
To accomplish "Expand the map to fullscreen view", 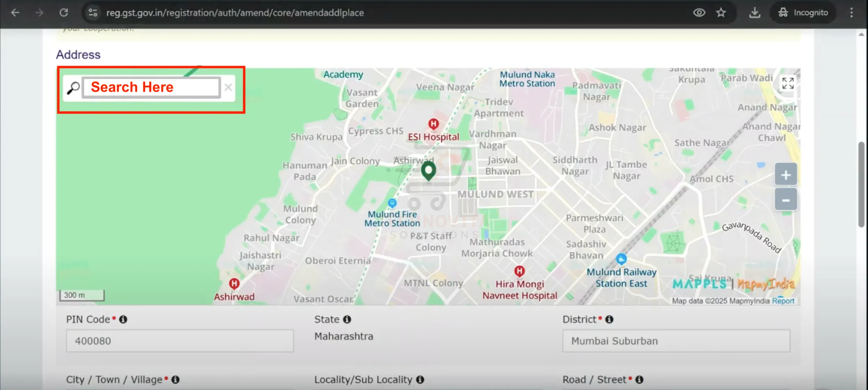I will point(787,83).
